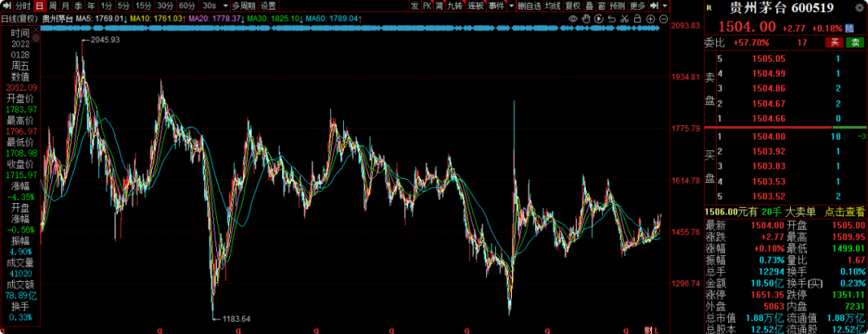Click the play replay icon
868x334 pixels.
tap(599, 18)
